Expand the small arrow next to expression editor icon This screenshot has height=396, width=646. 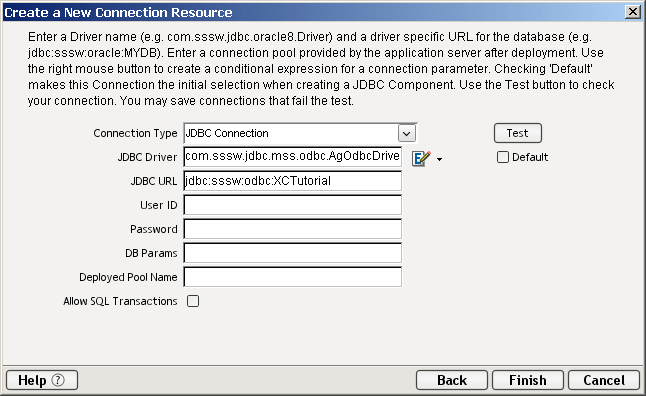pos(440,159)
